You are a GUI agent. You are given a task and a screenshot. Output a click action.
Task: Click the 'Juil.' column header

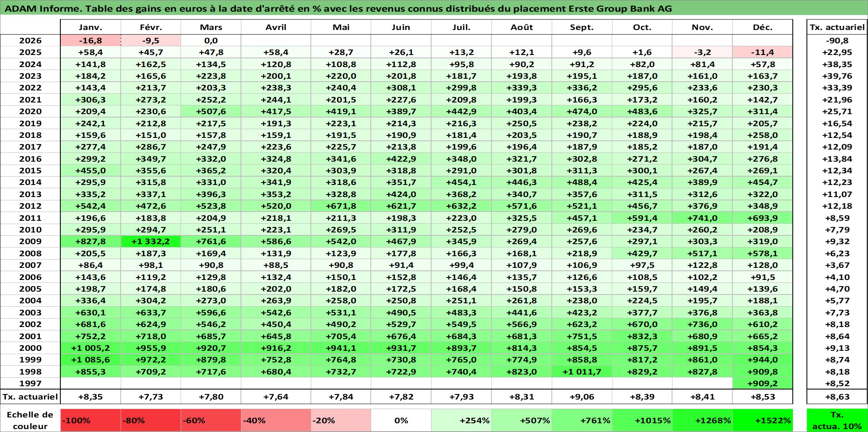[x=461, y=27]
